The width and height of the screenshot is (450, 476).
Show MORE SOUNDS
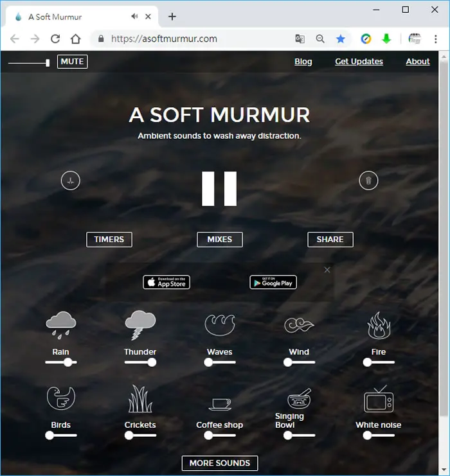[220, 463]
